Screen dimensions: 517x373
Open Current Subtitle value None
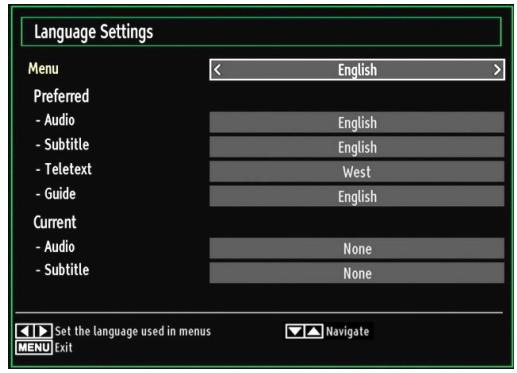pos(357,273)
